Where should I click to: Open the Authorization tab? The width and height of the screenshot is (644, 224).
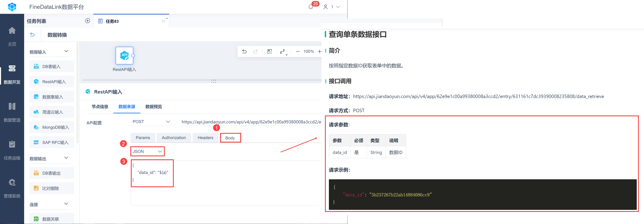point(174,138)
